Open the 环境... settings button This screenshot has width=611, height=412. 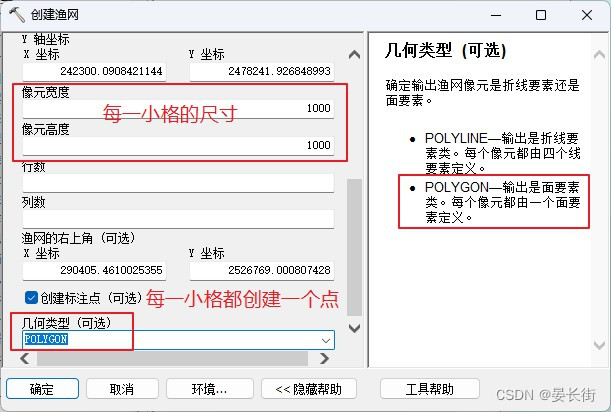[x=209, y=389]
